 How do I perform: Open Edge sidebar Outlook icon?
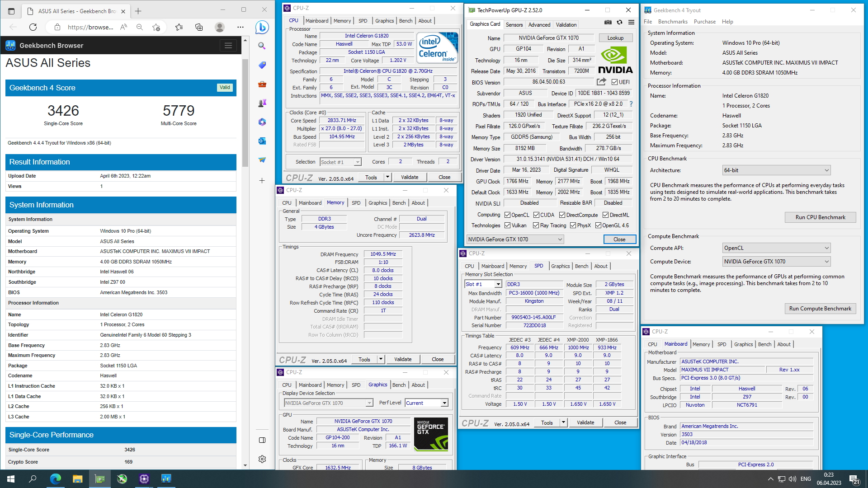click(x=262, y=141)
